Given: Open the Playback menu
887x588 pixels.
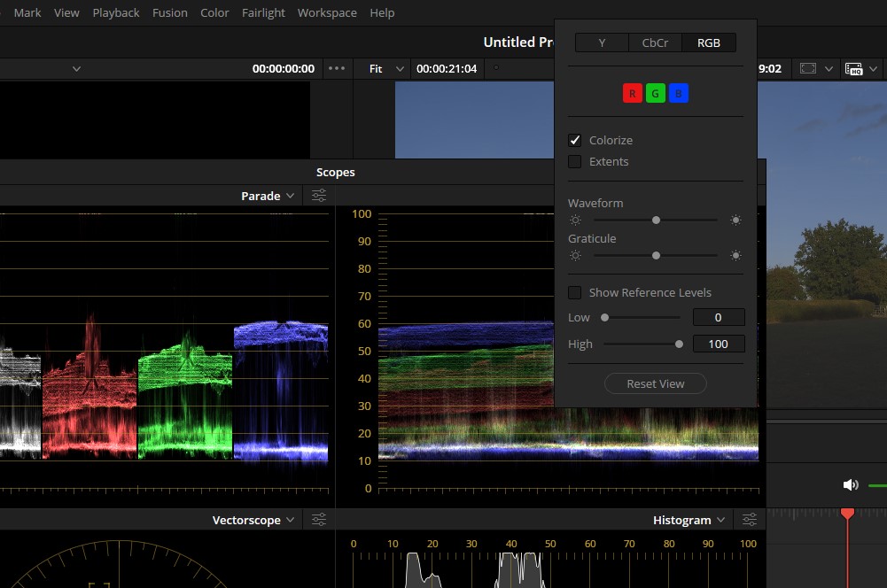Looking at the screenshot, I should (x=116, y=12).
